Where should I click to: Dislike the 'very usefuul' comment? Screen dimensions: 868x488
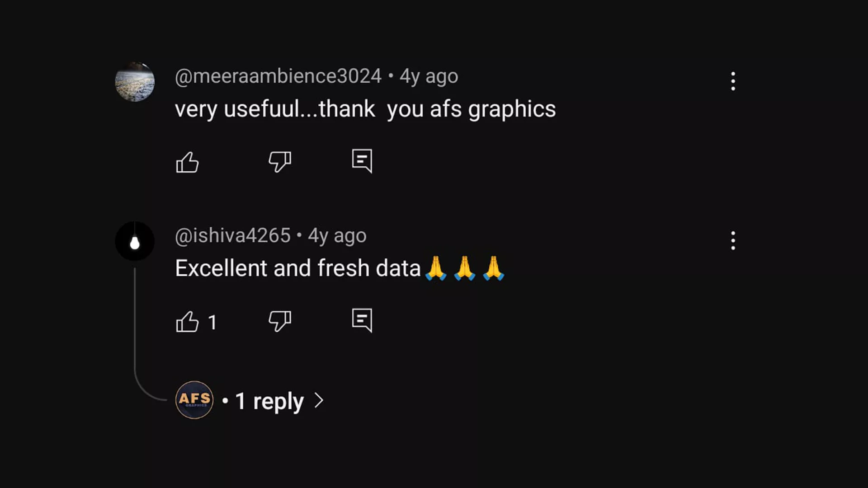(280, 161)
